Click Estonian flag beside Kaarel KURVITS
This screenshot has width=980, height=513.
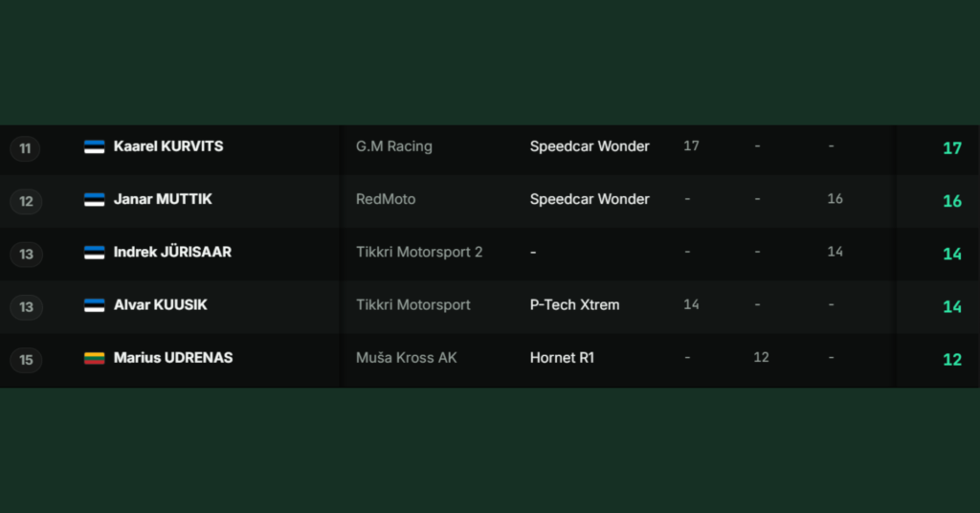(95, 146)
